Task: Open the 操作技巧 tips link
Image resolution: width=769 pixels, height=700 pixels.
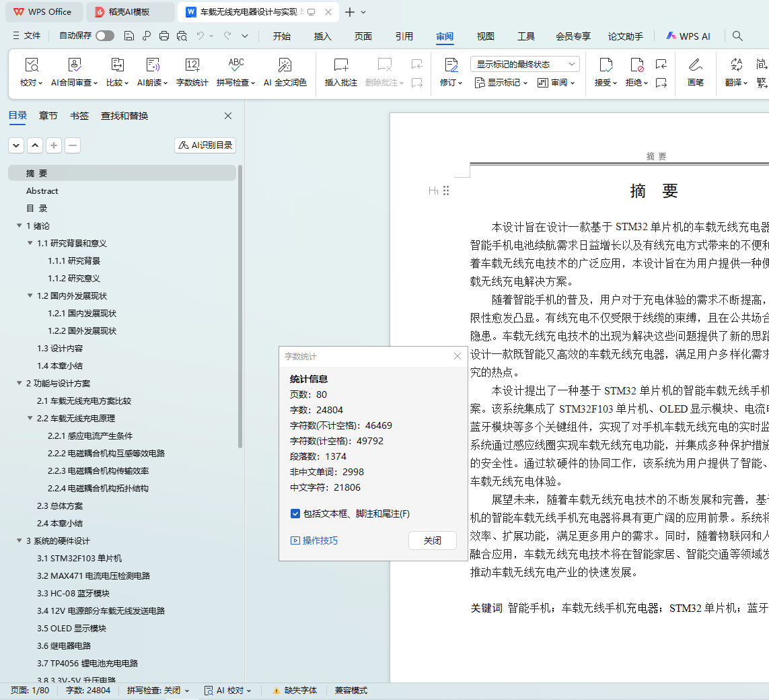Action: click(314, 540)
